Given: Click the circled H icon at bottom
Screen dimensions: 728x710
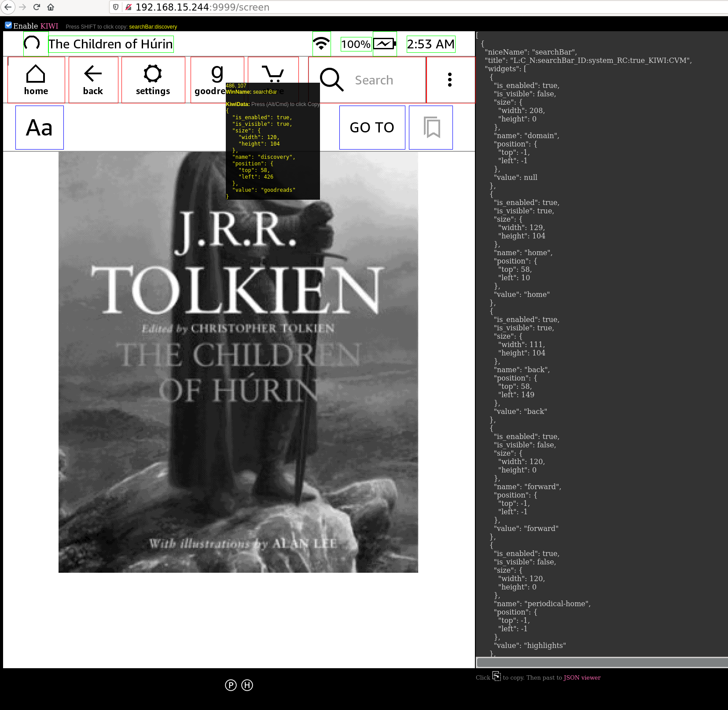Looking at the screenshot, I should click(247, 685).
